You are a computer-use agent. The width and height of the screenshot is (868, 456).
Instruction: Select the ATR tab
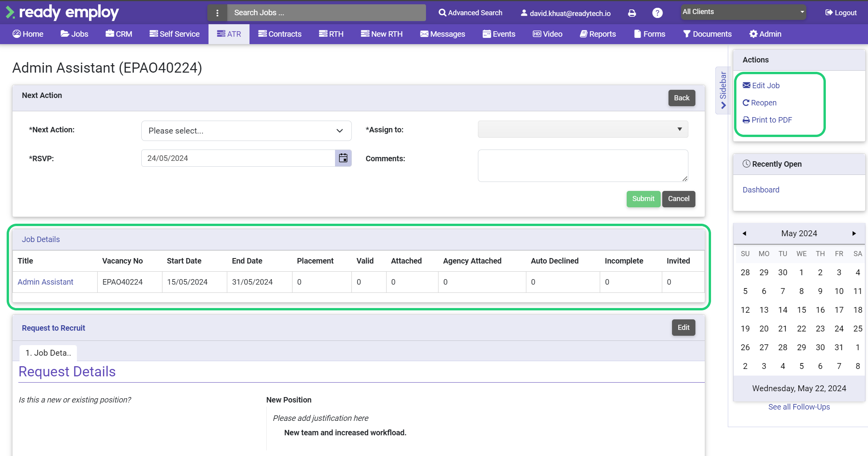[229, 34]
